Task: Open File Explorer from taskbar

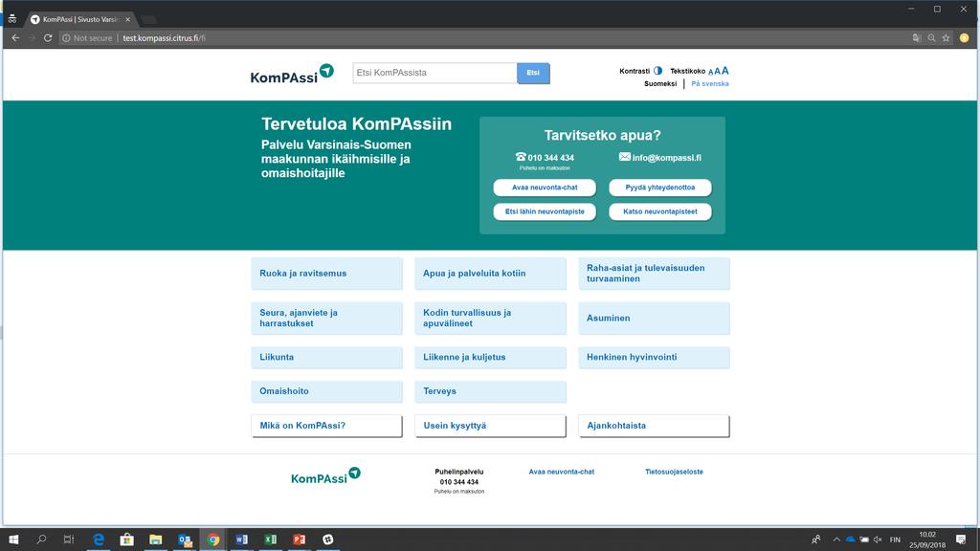Action: 156,540
